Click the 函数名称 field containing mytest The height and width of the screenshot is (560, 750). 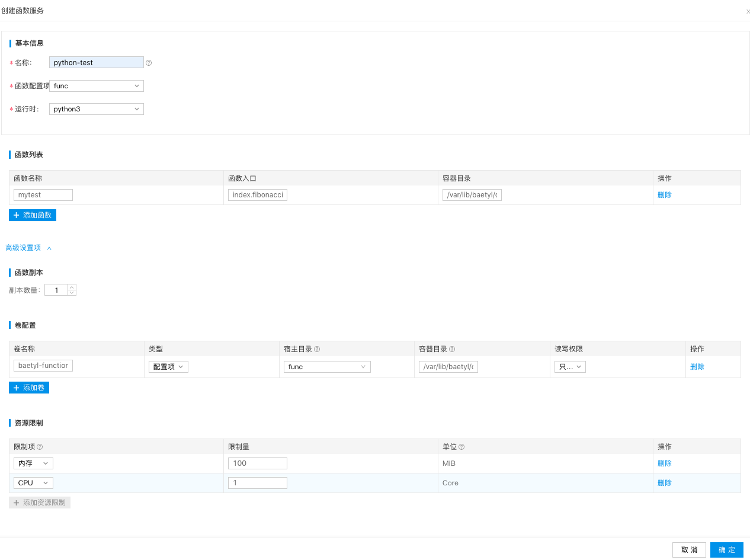click(43, 195)
